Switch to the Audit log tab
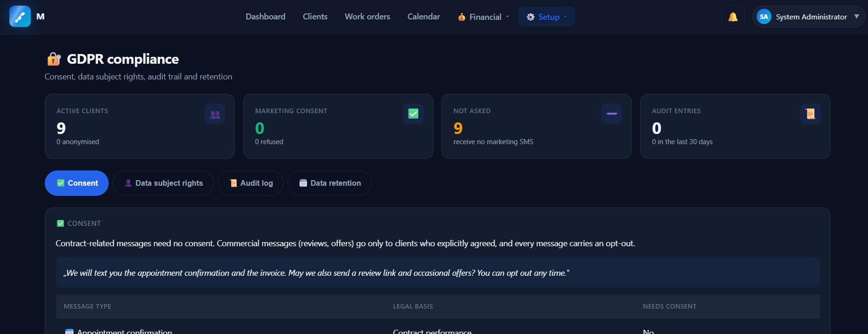The width and height of the screenshot is (868, 334). click(251, 183)
